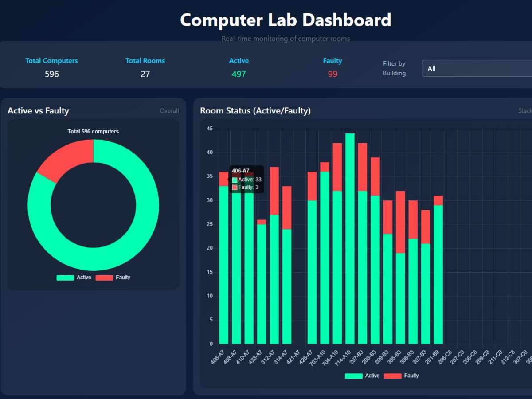Click the Total Computers stat label
532x399 pixels.
coord(51,61)
